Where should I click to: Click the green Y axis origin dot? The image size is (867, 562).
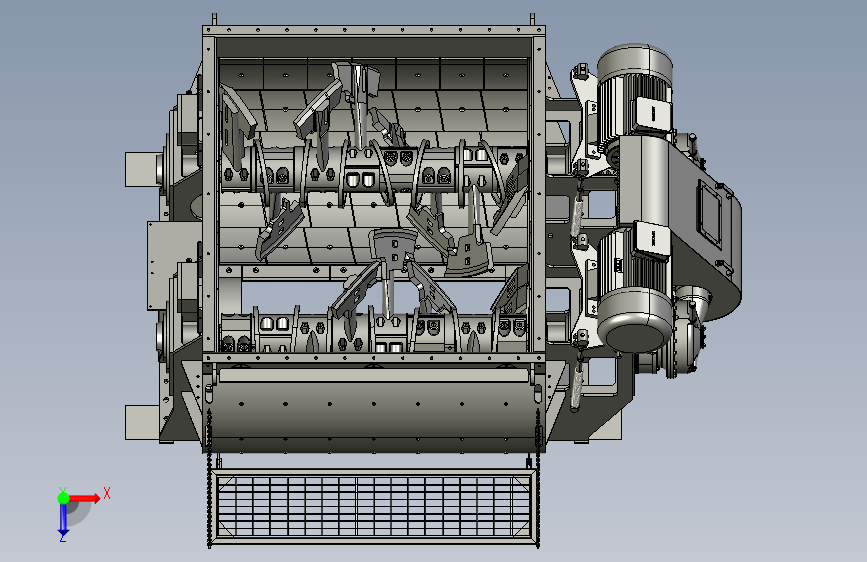[63, 498]
